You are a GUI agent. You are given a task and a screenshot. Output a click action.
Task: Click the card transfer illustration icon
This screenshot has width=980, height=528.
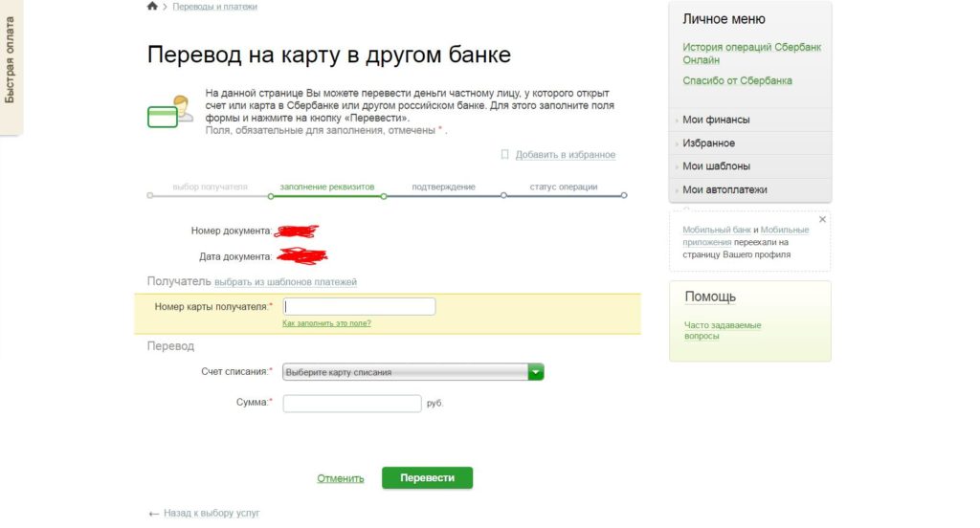[x=169, y=111]
